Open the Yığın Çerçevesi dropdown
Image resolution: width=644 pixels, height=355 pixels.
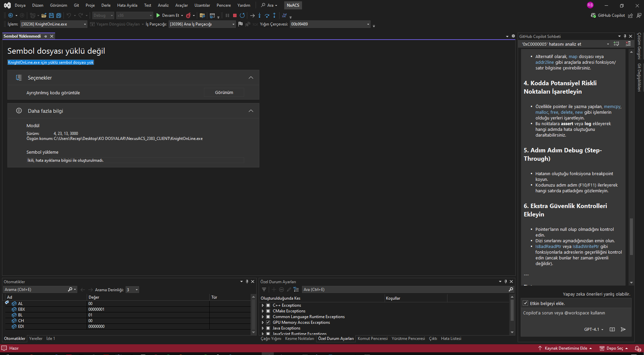pyautogui.click(x=330, y=24)
